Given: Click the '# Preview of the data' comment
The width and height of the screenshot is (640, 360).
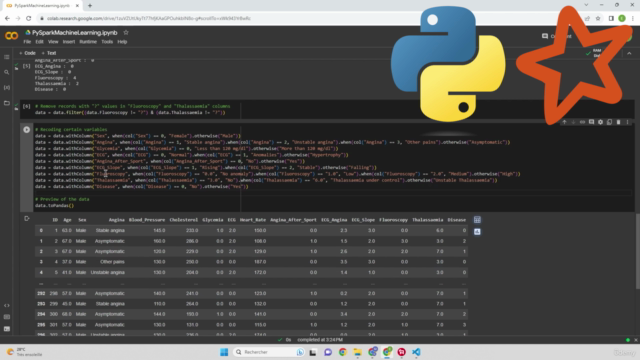Looking at the screenshot, I should tap(62, 199).
